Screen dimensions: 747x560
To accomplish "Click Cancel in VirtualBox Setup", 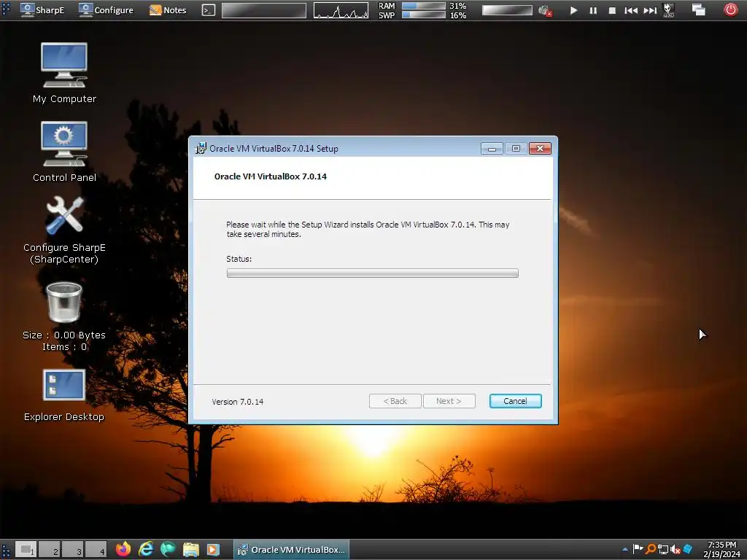I will click(x=515, y=401).
